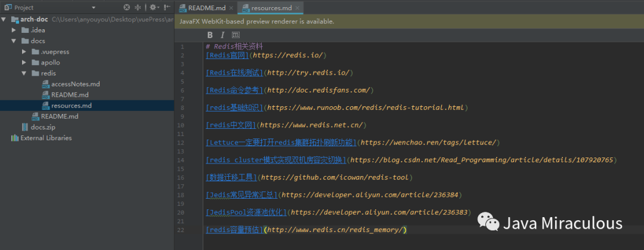The image size is (644, 250).
Task: Click the [Jedis常见异常汇总] link text
Action: 241,195
